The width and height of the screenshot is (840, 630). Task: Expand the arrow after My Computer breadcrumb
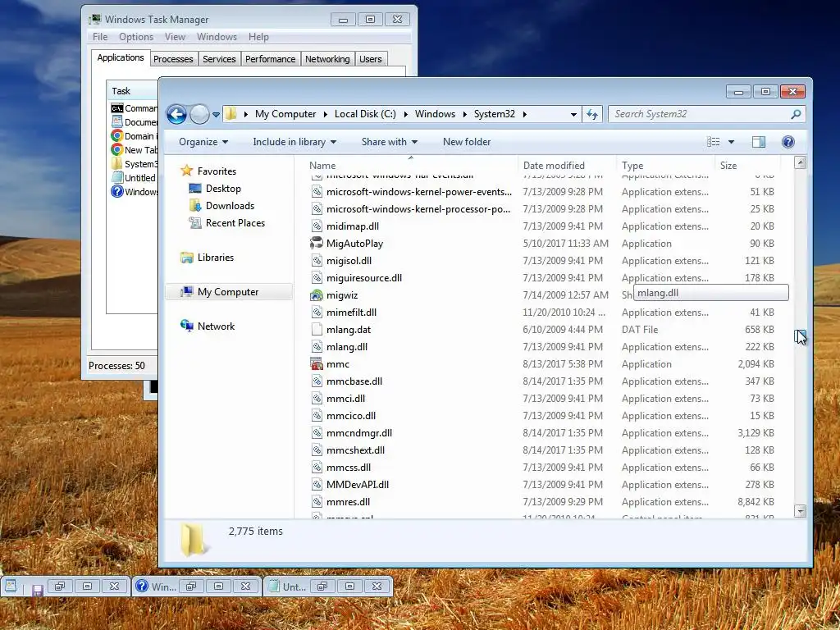coord(325,114)
